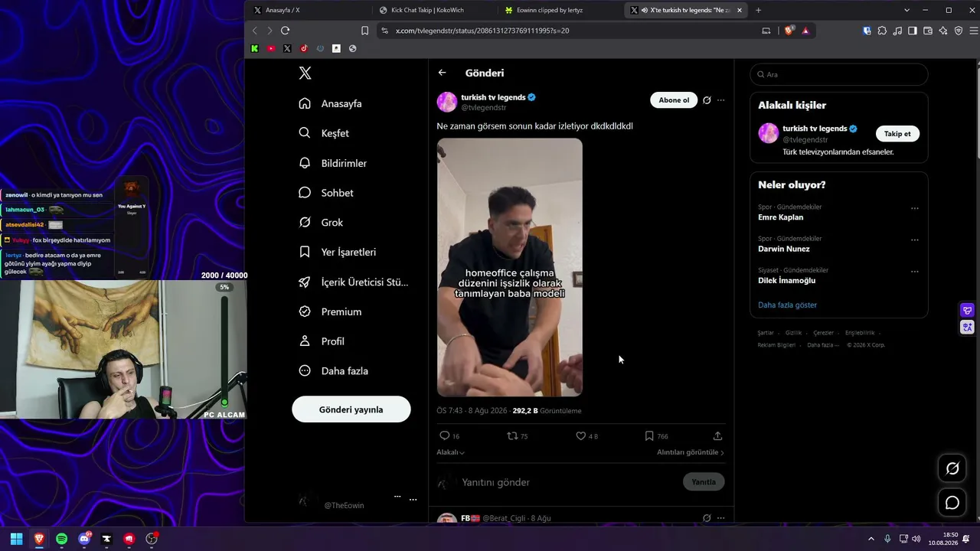Open the YouTube bookmark in bookmarks bar
Viewport: 980px width, 551px height.
tap(271, 48)
